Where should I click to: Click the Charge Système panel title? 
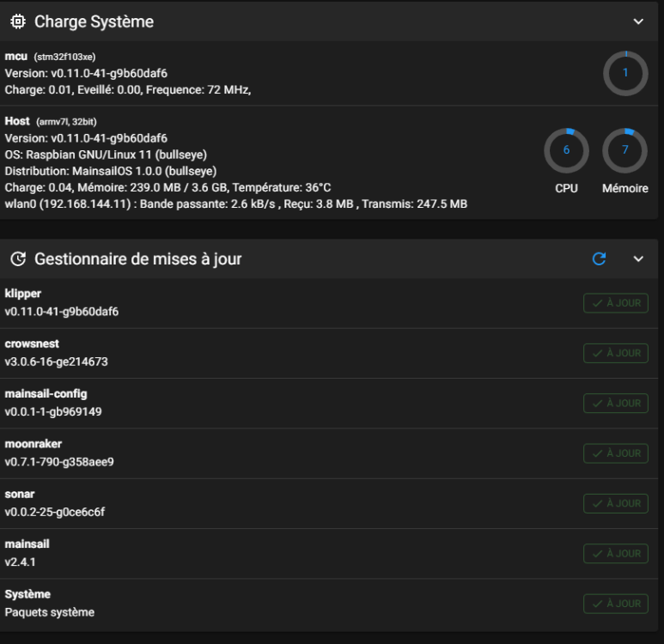tap(94, 21)
